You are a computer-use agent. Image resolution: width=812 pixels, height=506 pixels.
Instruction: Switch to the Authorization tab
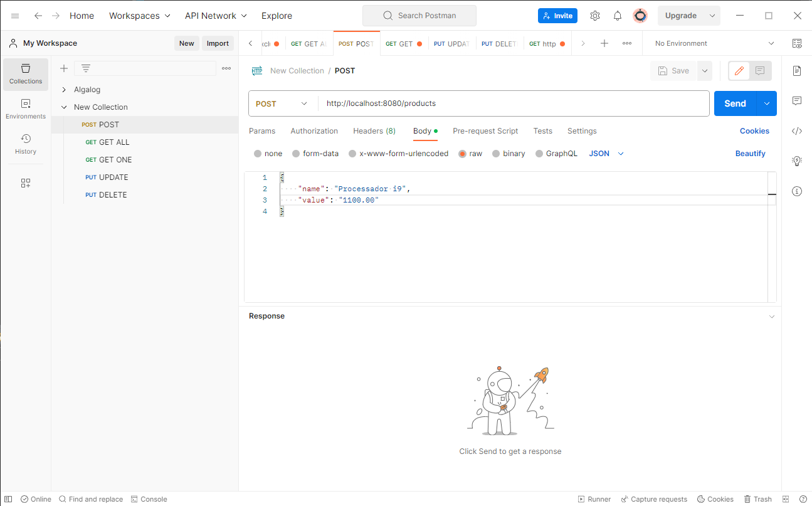[314, 131]
